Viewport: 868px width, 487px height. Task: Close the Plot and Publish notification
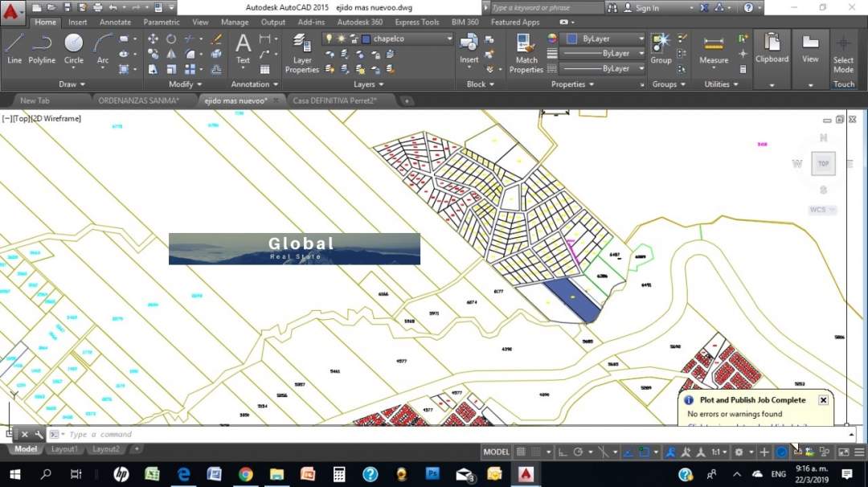pyautogui.click(x=823, y=400)
